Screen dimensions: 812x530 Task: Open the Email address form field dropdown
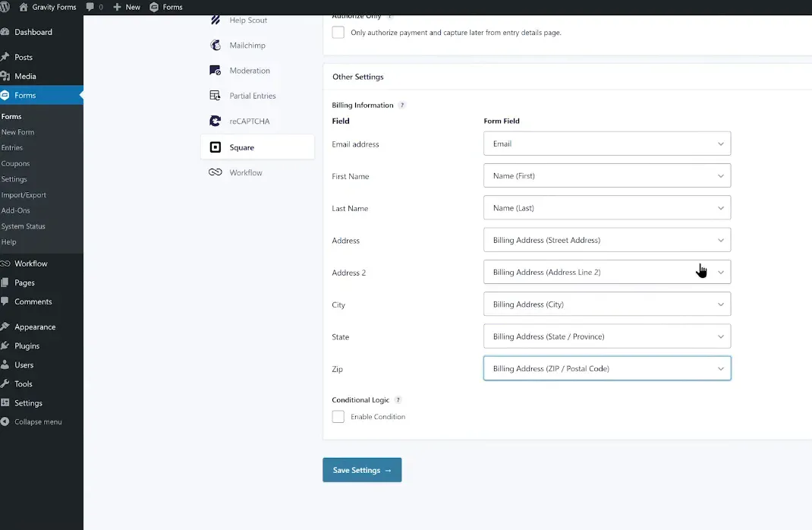coord(606,144)
